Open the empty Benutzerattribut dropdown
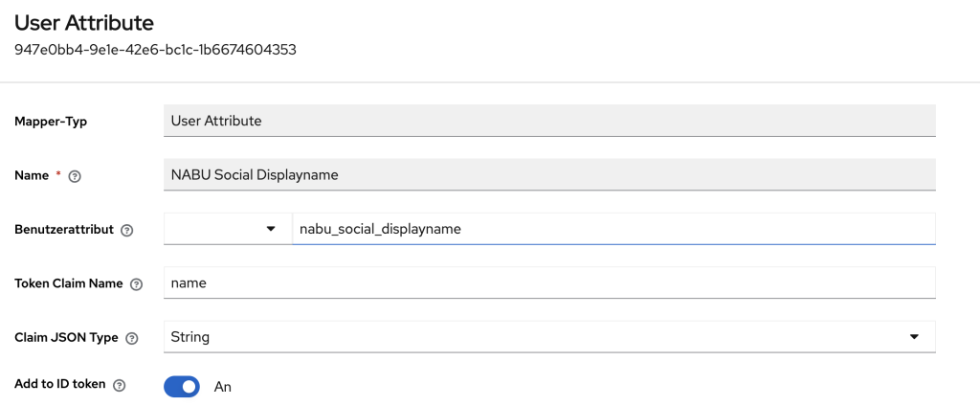Screen dimensions: 980x406 (x=227, y=229)
